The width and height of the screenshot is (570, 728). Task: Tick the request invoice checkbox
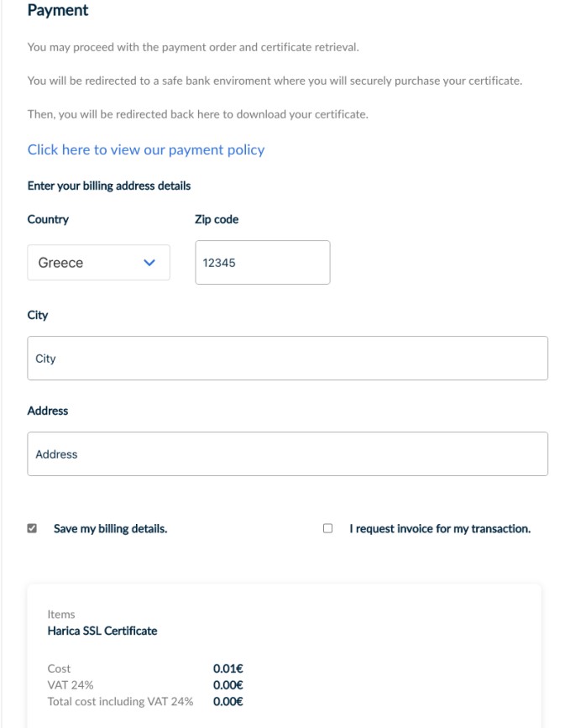(x=328, y=529)
